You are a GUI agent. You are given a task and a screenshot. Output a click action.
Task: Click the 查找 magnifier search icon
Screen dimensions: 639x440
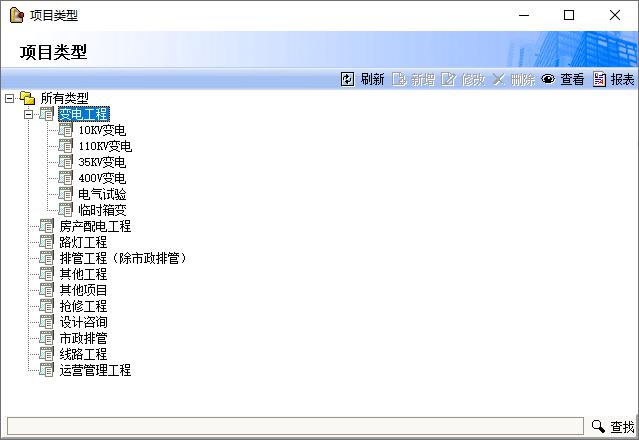(598, 427)
